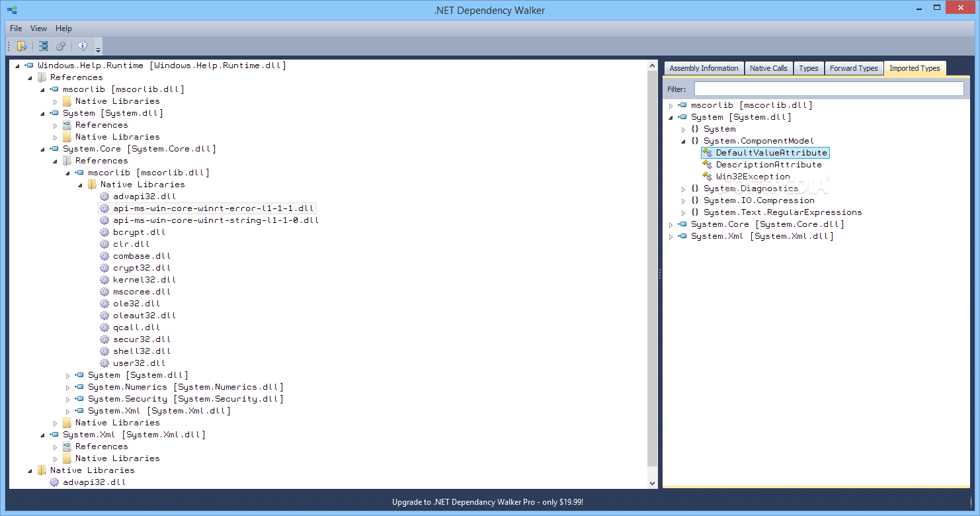The image size is (980, 516).
Task: Click the left tree scrollbar down arrow
Action: [x=653, y=483]
